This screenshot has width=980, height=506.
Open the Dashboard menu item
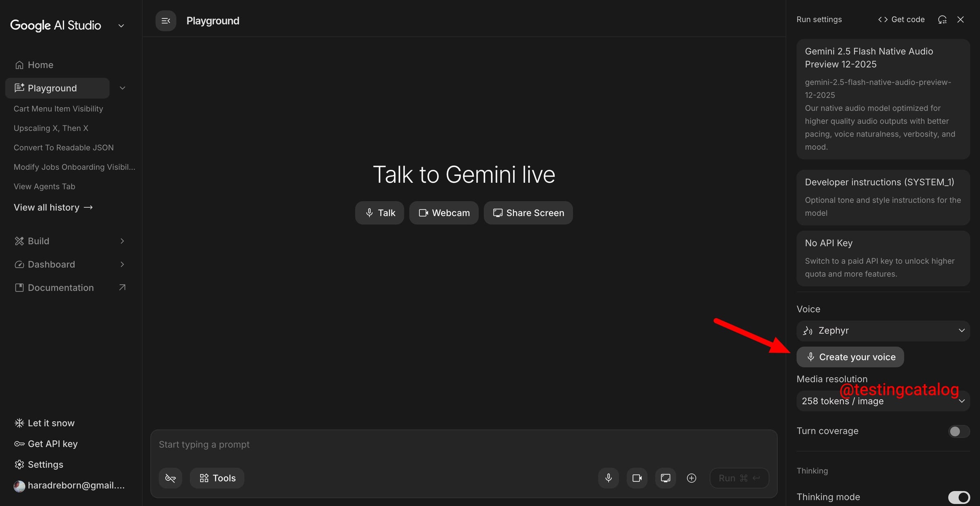(51, 264)
